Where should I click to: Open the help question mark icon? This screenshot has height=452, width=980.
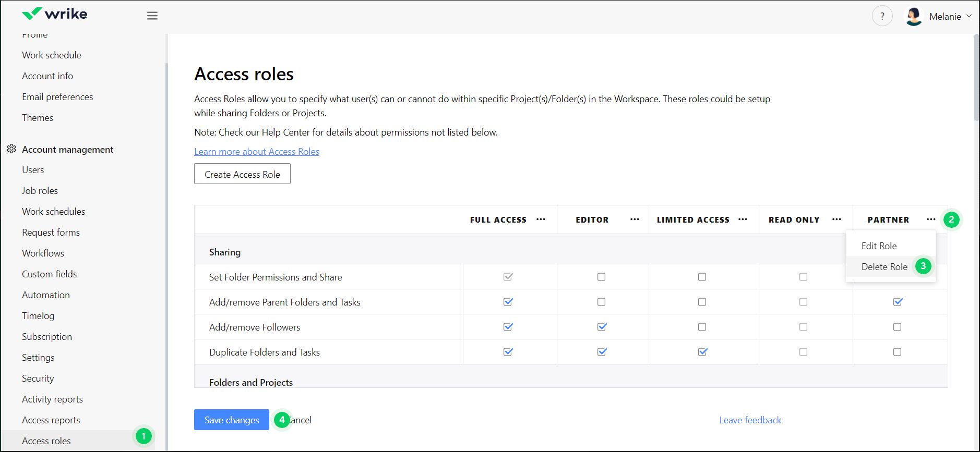tap(882, 16)
